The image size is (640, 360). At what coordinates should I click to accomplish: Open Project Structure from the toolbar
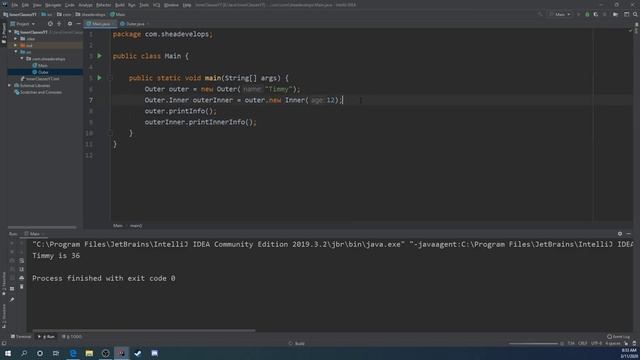coord(627,14)
